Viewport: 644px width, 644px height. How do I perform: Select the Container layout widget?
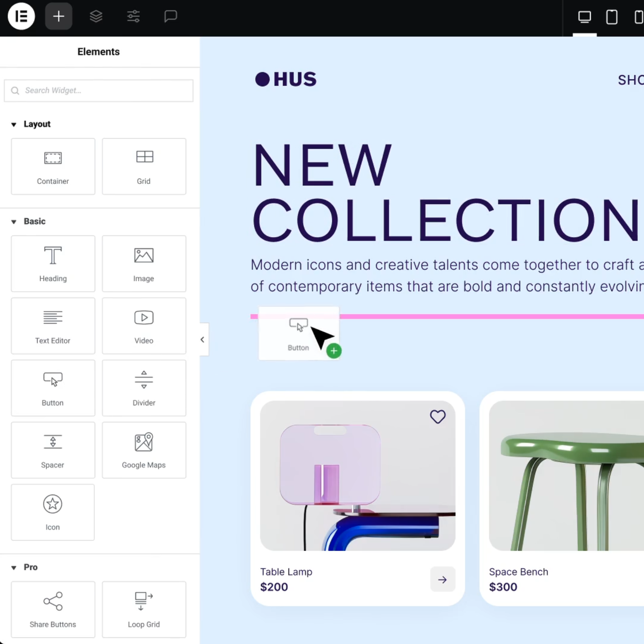click(53, 167)
